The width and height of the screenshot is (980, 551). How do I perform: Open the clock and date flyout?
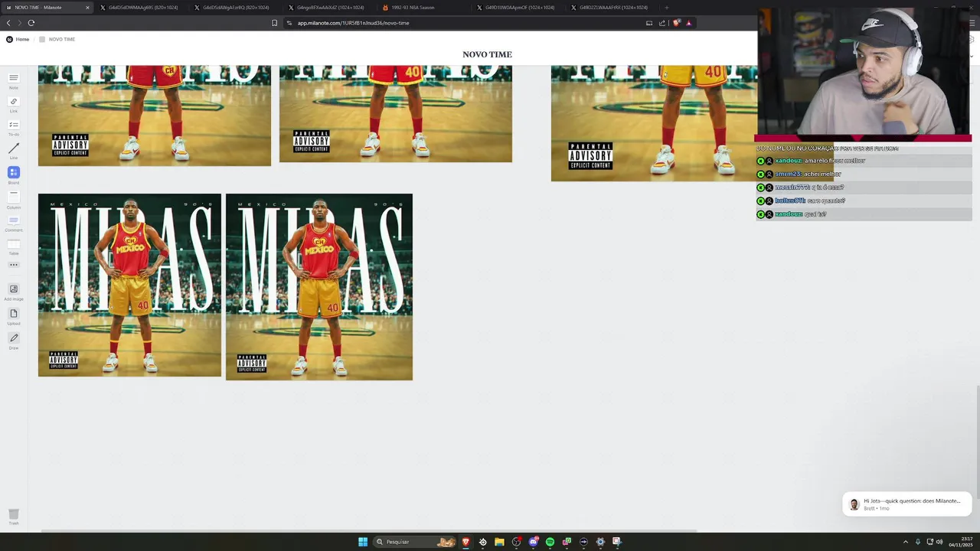(961, 542)
